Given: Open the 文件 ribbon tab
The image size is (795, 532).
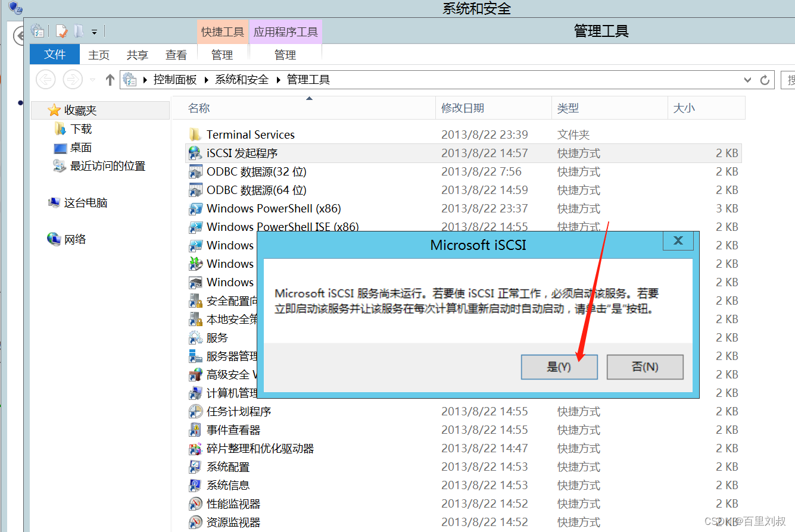Looking at the screenshot, I should coord(55,54).
